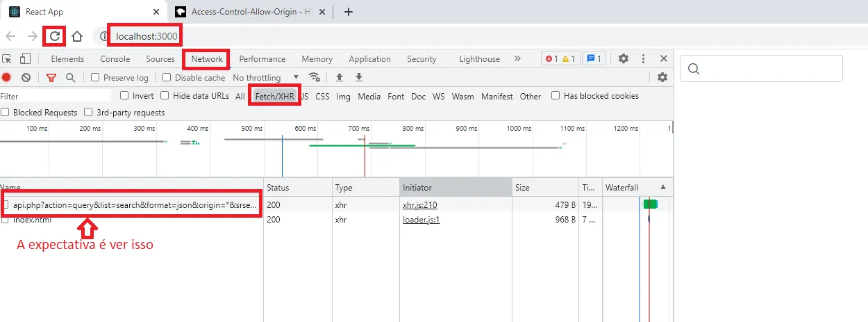Select checkbox for api.php request row

pos(6,205)
